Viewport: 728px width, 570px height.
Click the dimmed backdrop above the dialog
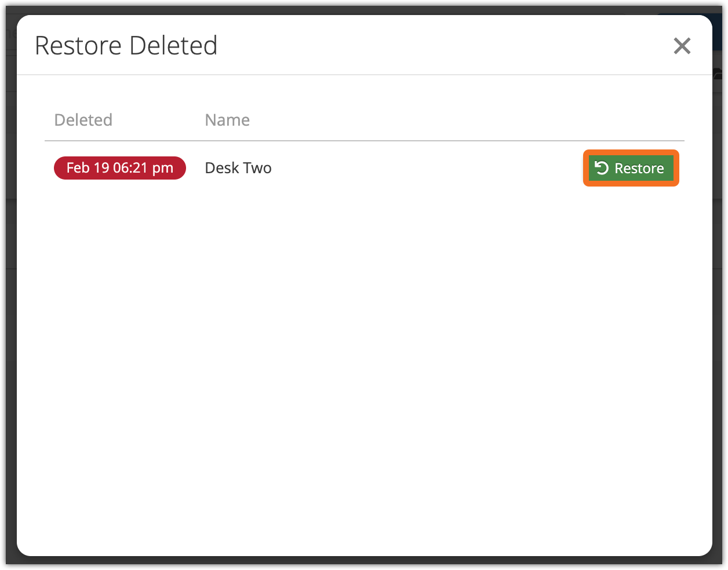tap(348, 9)
